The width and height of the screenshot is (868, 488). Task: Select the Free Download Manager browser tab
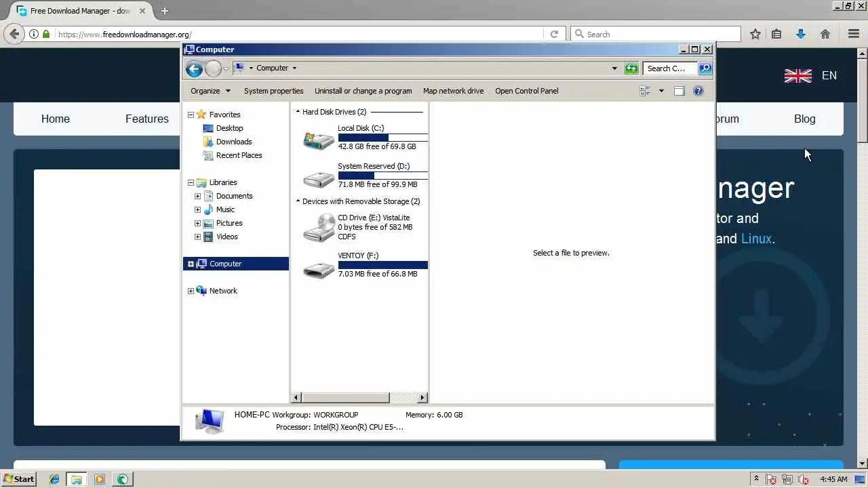tap(80, 11)
